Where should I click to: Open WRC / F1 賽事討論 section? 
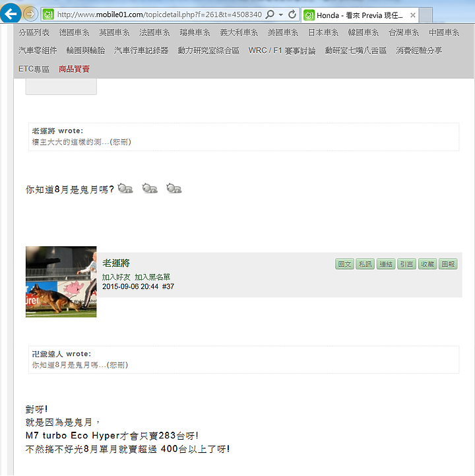282,50
